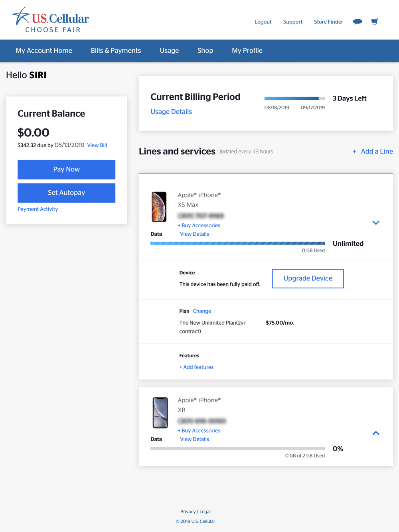View Details for iPhone XR

[x=194, y=439]
